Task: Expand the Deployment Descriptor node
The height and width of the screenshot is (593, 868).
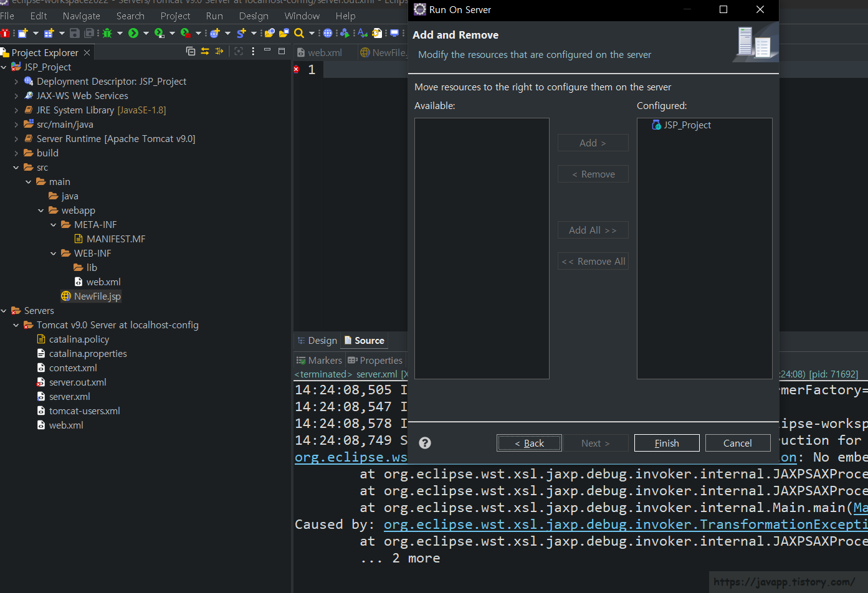Action: (x=16, y=82)
